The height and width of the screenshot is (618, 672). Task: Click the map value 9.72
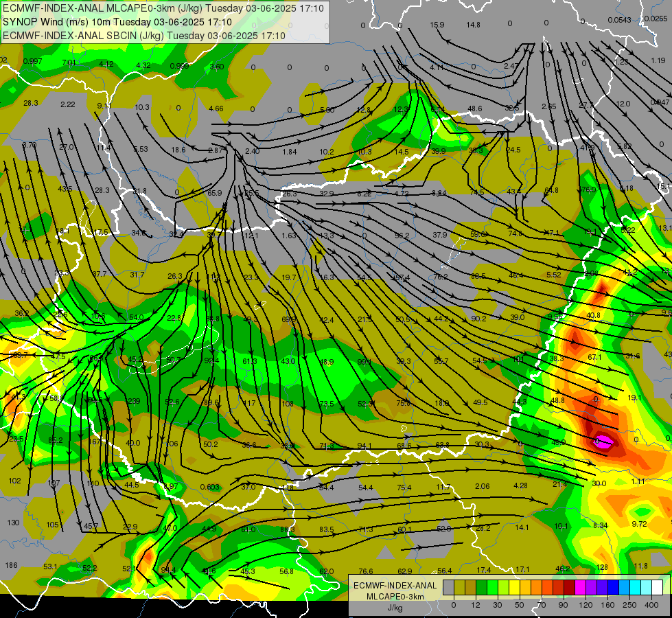pyautogui.click(x=640, y=524)
